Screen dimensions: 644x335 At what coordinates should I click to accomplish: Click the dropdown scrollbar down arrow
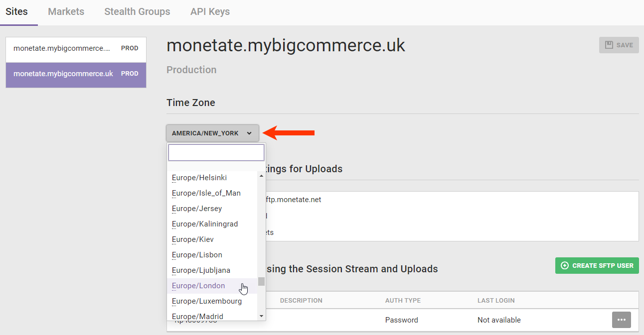[x=261, y=316]
